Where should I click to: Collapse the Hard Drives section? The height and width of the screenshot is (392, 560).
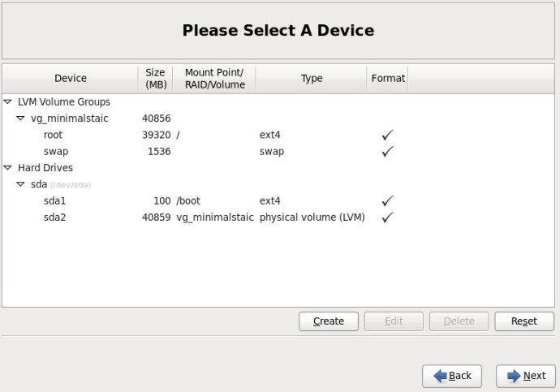[7, 167]
